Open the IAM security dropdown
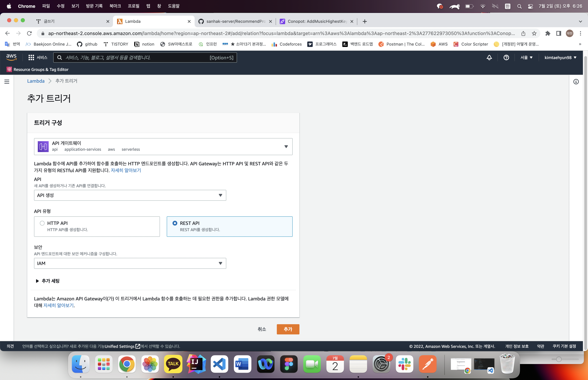This screenshot has height=380, width=588. pos(130,263)
